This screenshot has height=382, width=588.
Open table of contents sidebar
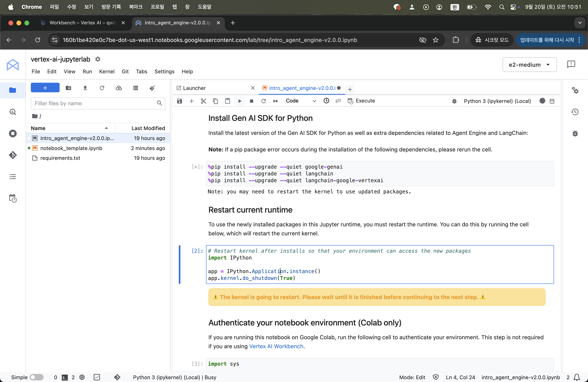pos(13,177)
